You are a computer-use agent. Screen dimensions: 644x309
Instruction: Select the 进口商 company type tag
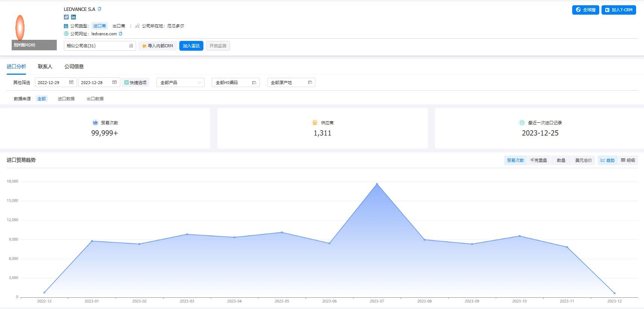pyautogui.click(x=100, y=26)
